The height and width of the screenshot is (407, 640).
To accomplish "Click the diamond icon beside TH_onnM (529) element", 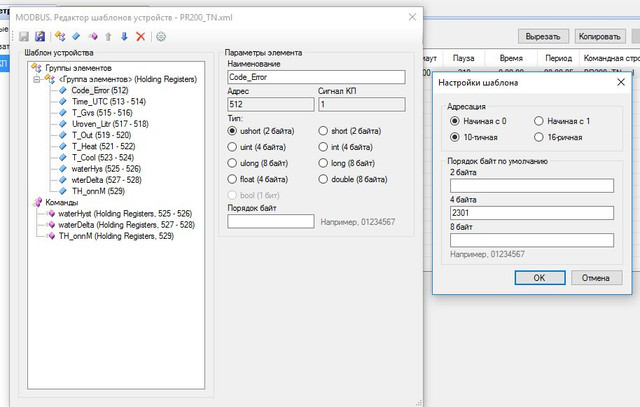I will tap(63, 191).
